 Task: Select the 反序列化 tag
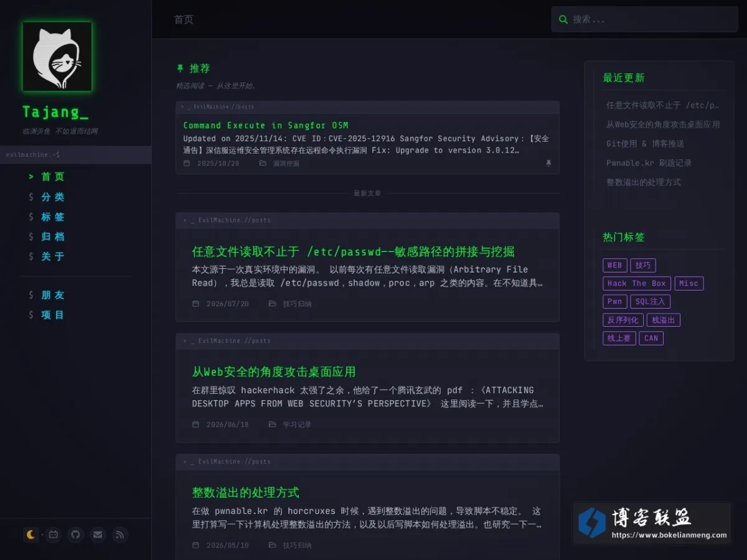623,320
